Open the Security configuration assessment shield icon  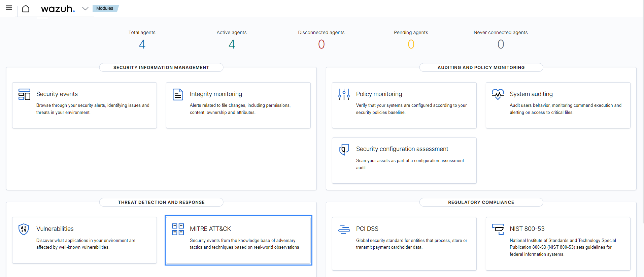344,149
